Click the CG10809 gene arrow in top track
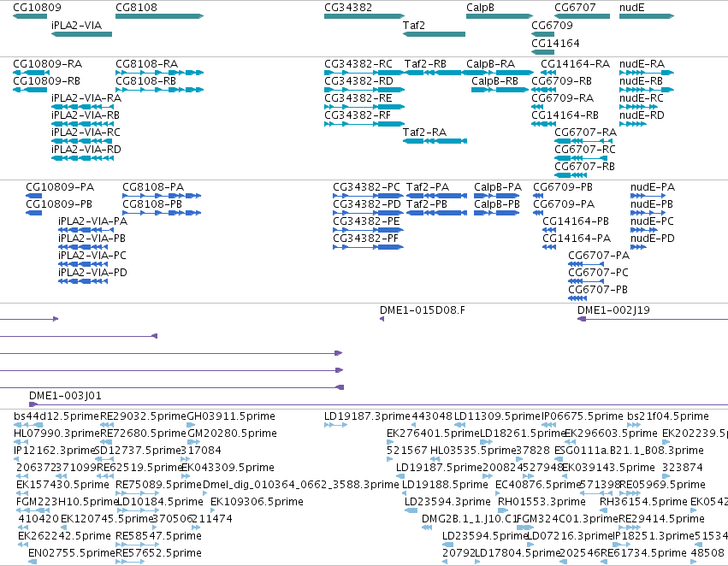728x566 pixels. tap(30, 16)
